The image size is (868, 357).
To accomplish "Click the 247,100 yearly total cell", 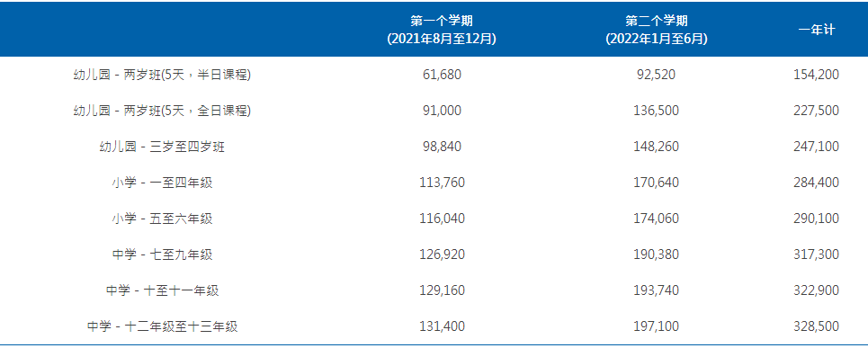I will coord(816,147).
